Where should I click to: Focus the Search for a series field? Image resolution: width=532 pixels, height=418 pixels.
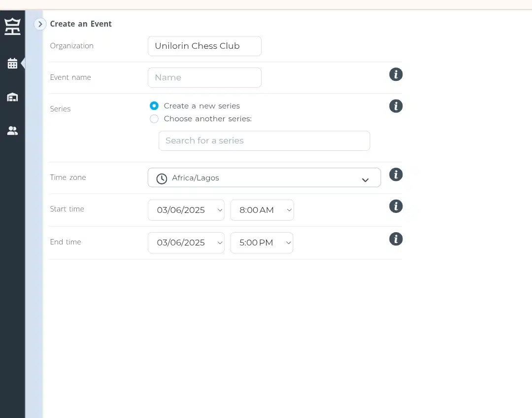(x=265, y=140)
